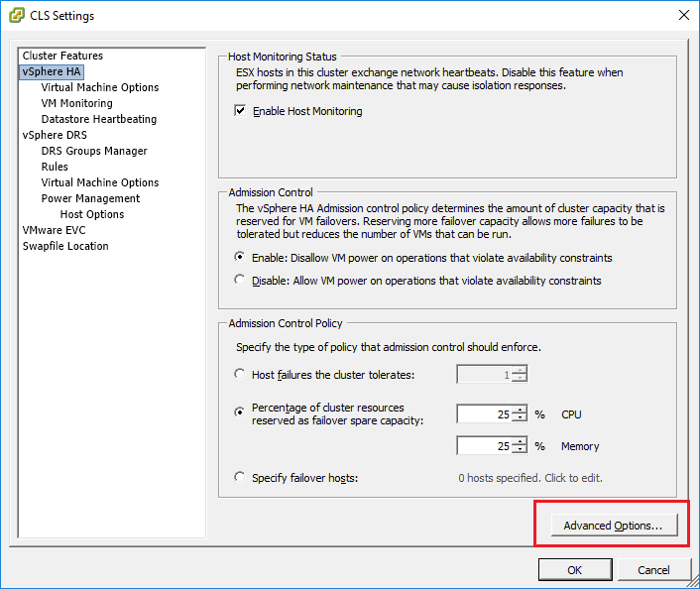Select VMware EVC in the tree
This screenshot has width=700, height=589.
54,230
